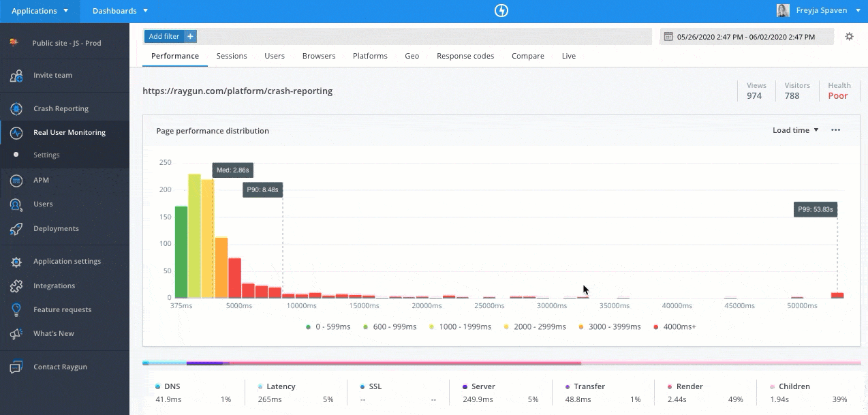Click the Feature requests lightbulb icon

pos(16,310)
